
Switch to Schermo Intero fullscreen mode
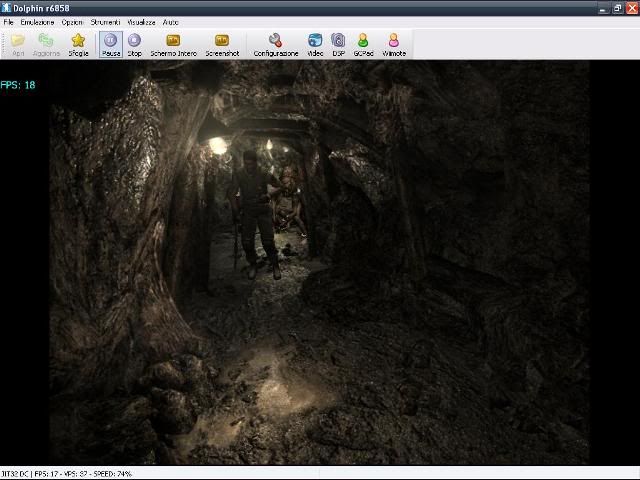tap(173, 44)
